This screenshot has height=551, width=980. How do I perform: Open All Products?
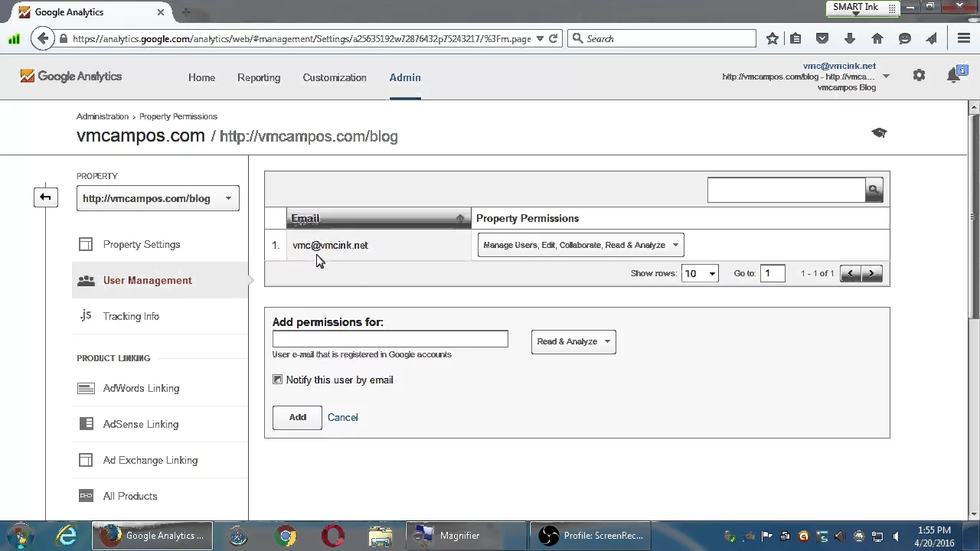(x=130, y=496)
